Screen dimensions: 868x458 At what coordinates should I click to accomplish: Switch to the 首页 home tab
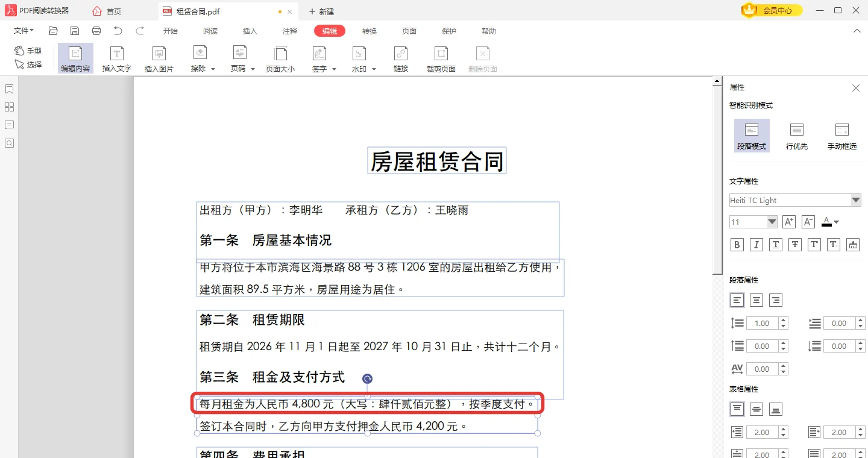pyautogui.click(x=107, y=11)
